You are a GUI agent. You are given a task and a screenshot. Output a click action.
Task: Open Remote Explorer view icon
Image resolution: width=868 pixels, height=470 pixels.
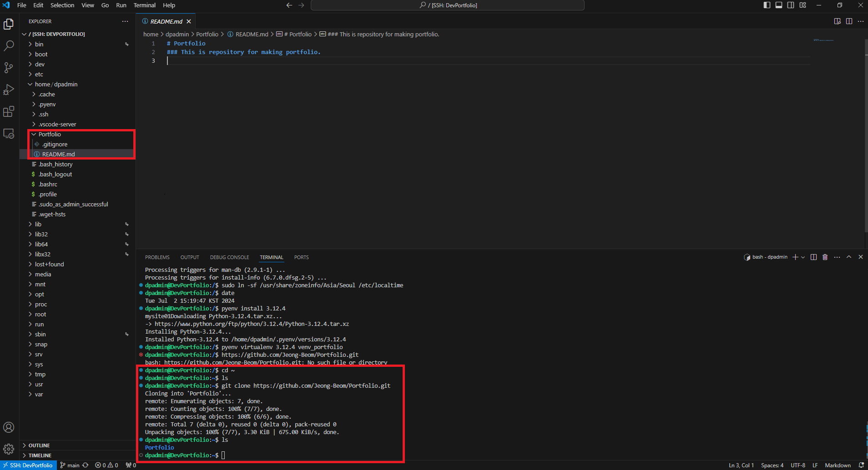pyautogui.click(x=9, y=134)
